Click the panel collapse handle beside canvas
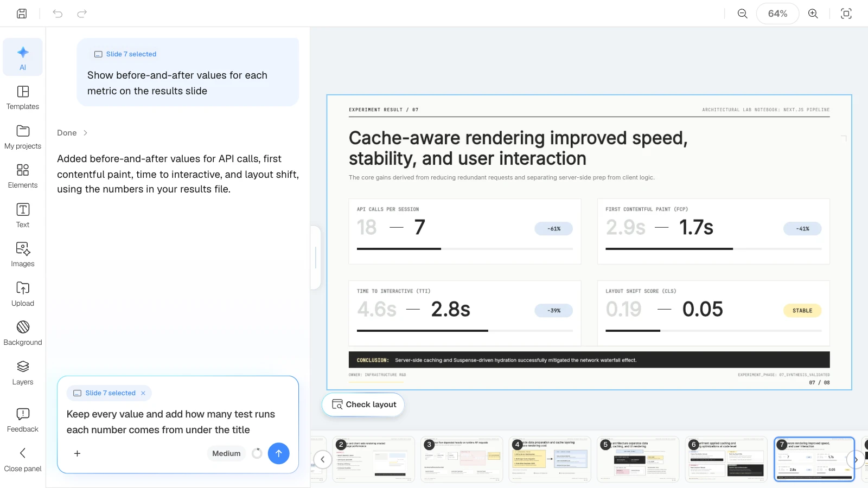 click(x=316, y=258)
